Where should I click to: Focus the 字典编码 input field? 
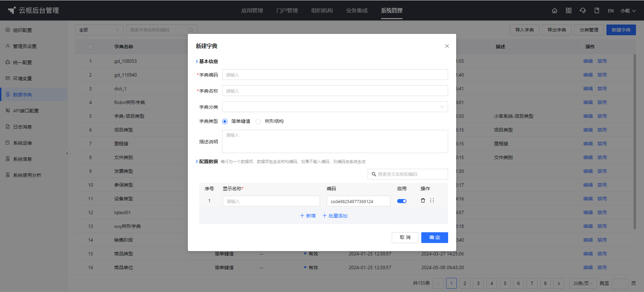[335, 75]
